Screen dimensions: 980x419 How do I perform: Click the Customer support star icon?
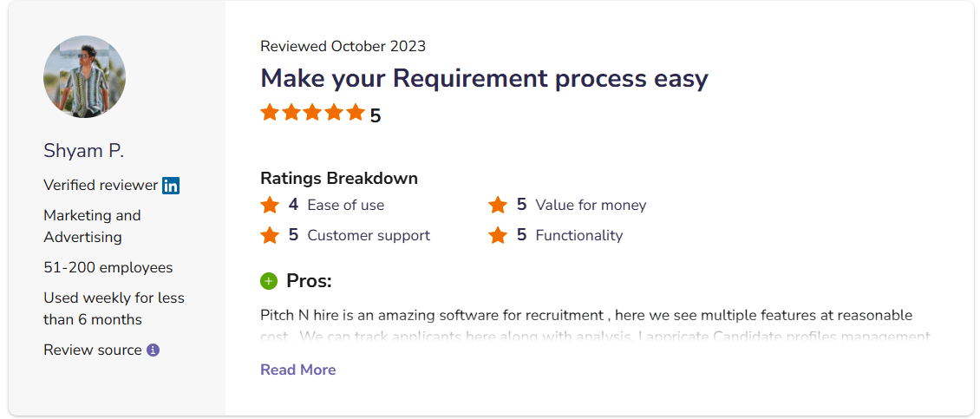[x=270, y=235]
